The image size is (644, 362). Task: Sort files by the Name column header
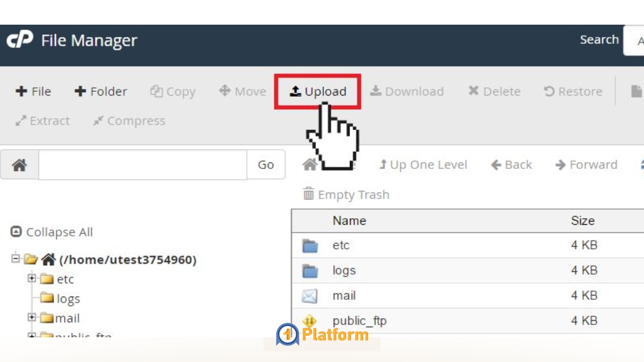349,220
